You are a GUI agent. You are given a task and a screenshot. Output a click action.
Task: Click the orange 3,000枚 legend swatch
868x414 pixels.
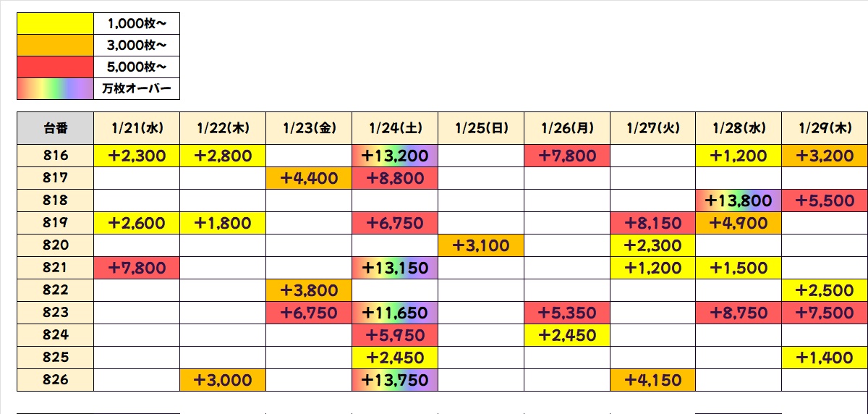coord(56,45)
